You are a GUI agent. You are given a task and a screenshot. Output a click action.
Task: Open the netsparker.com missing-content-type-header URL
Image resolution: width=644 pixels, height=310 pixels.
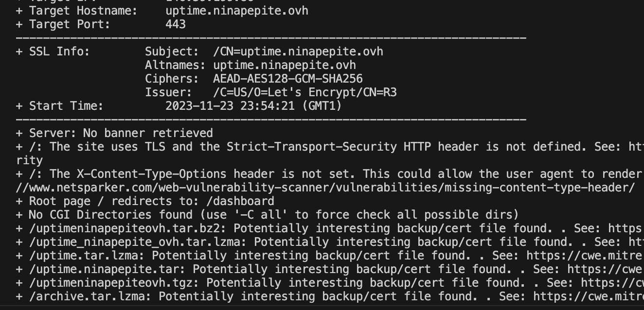[325, 187]
